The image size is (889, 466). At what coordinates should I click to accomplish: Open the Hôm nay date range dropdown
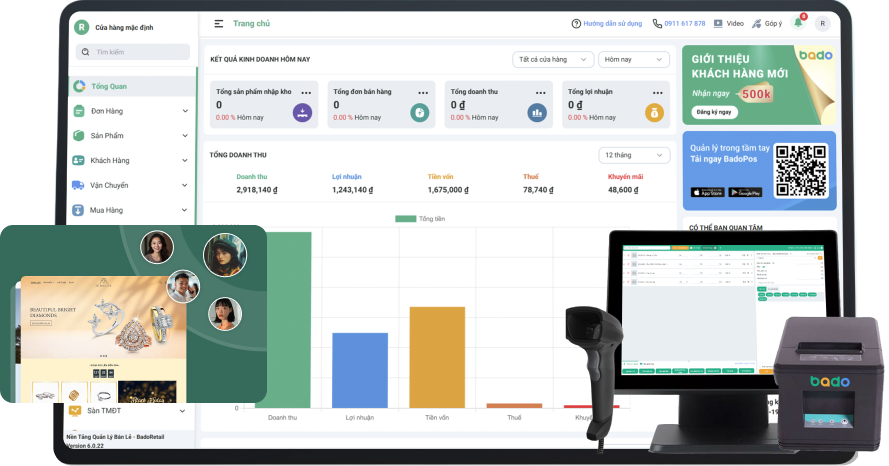(633, 60)
